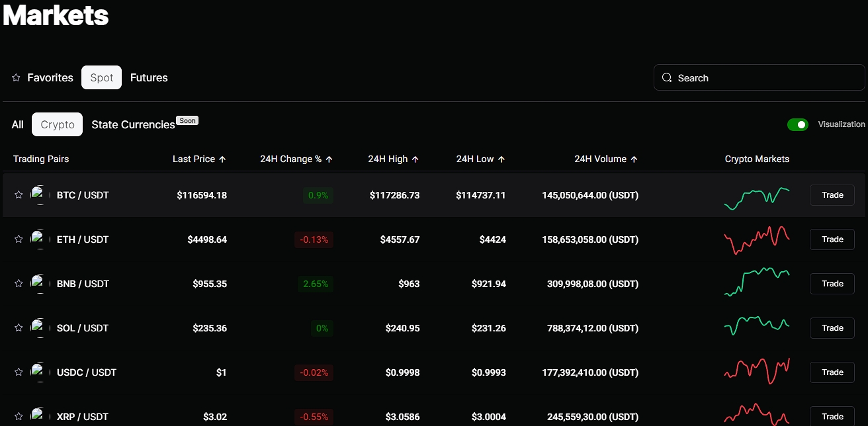Toggle the Visualization switch off
The height and width of the screenshot is (426, 868).
798,124
